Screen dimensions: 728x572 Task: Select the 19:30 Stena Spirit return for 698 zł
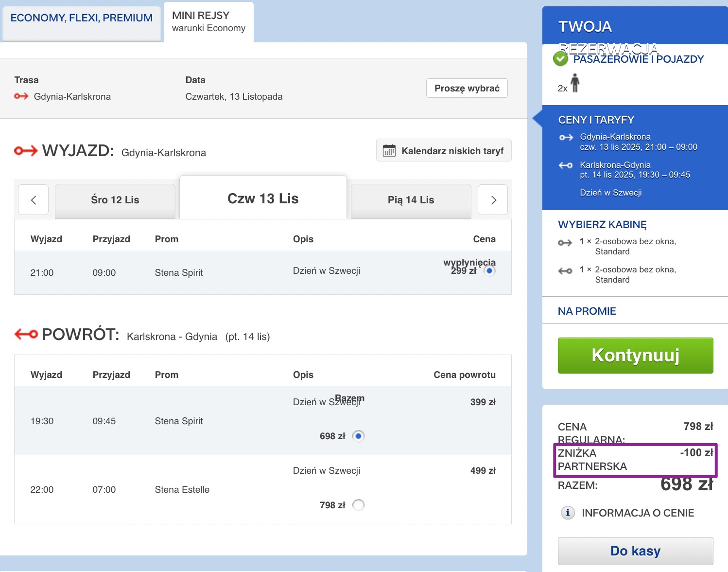(358, 436)
